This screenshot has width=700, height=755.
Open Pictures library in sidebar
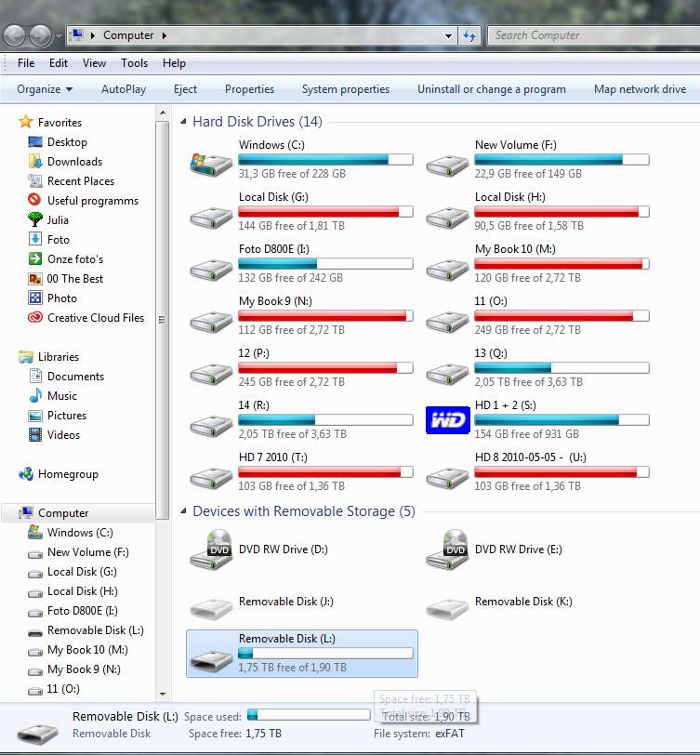click(x=58, y=416)
